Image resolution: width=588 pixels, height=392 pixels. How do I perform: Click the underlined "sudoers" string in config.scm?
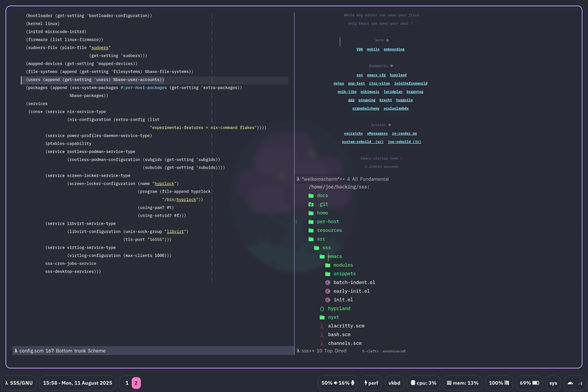[100, 48]
